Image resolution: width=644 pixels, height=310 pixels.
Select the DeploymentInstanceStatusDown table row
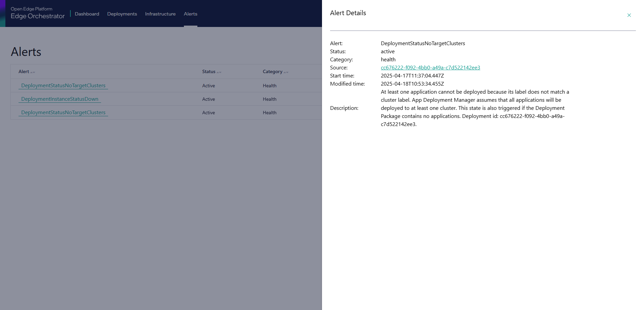coord(162,99)
